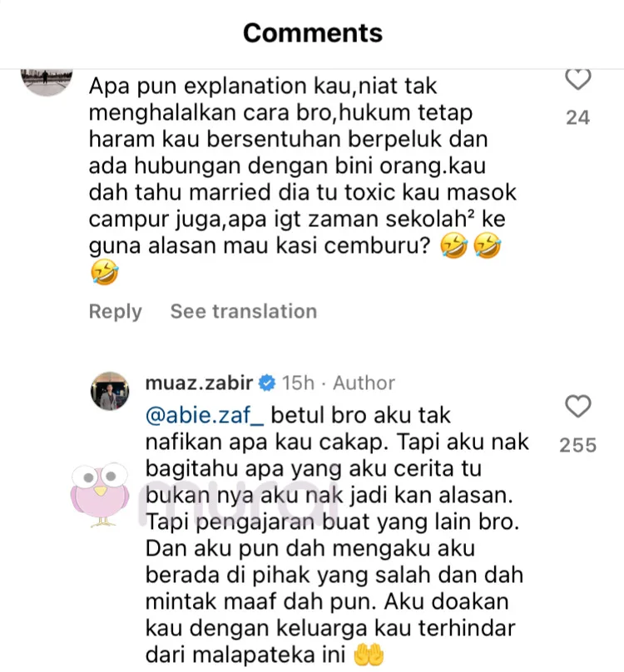This screenshot has width=624, height=672.
Task: Click the 15h timestamp on the reply
Action: pos(298,383)
